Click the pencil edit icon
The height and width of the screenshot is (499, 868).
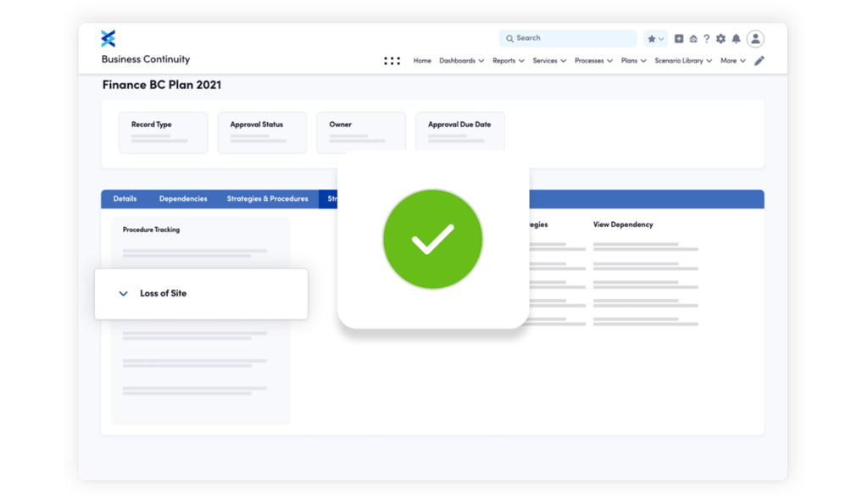click(x=759, y=61)
